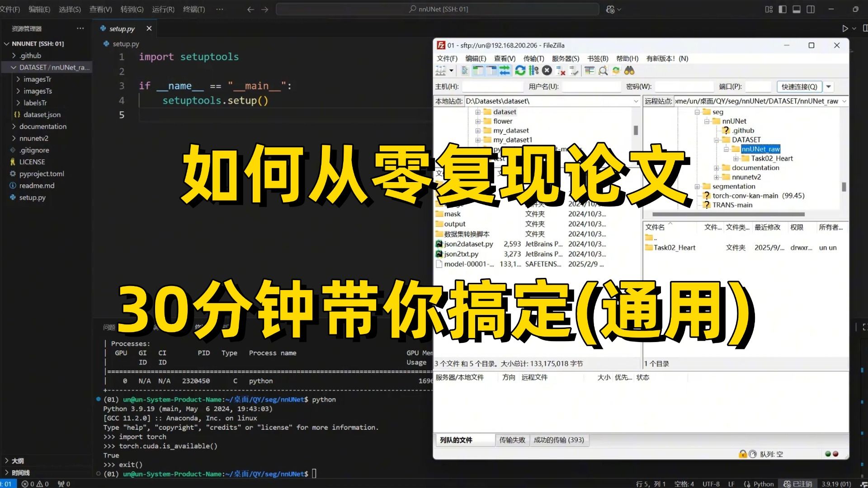Viewport: 868px width, 488px height.
Task: Click the run play icon in VS Code
Action: pyautogui.click(x=844, y=28)
